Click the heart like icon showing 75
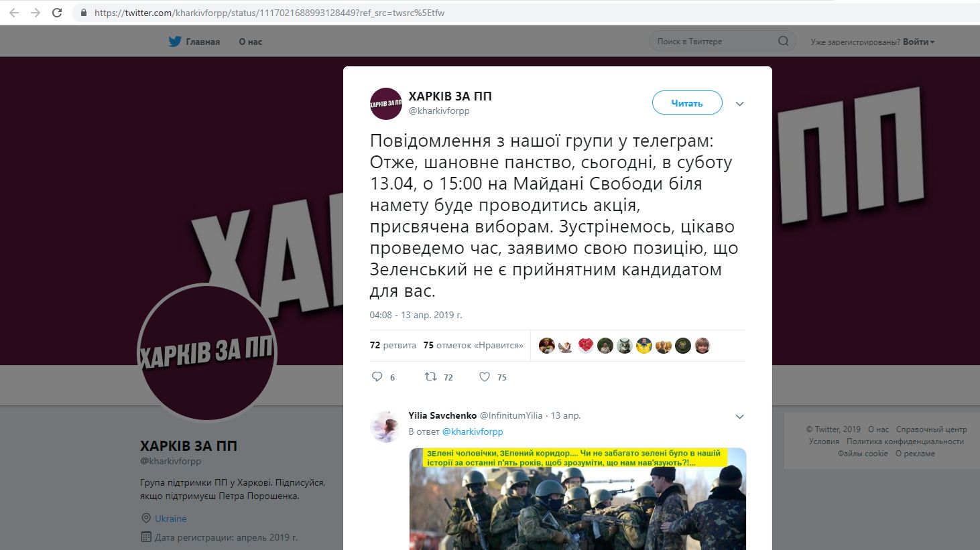Viewport: 980px width, 550px height. (x=485, y=376)
